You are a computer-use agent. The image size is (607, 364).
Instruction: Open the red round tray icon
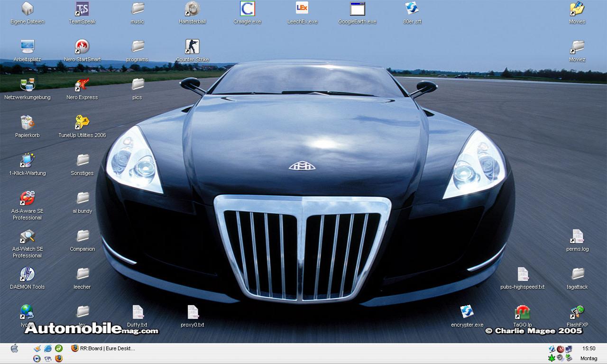point(560,349)
